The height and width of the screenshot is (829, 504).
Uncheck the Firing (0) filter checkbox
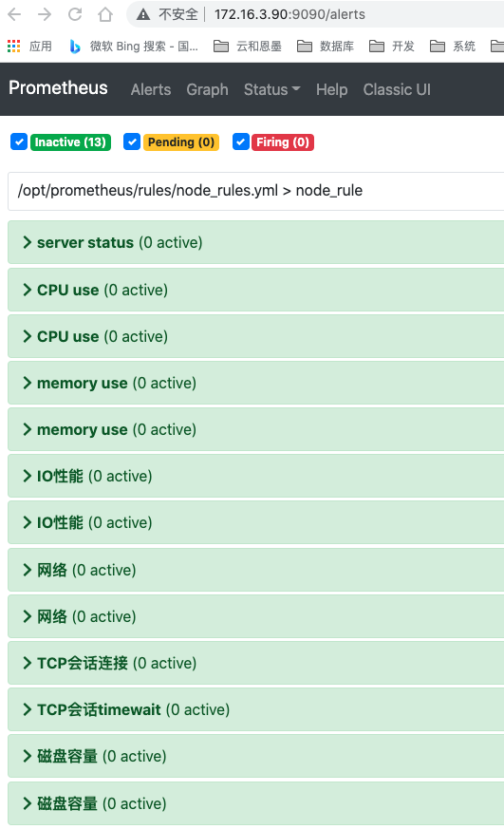coord(241,141)
